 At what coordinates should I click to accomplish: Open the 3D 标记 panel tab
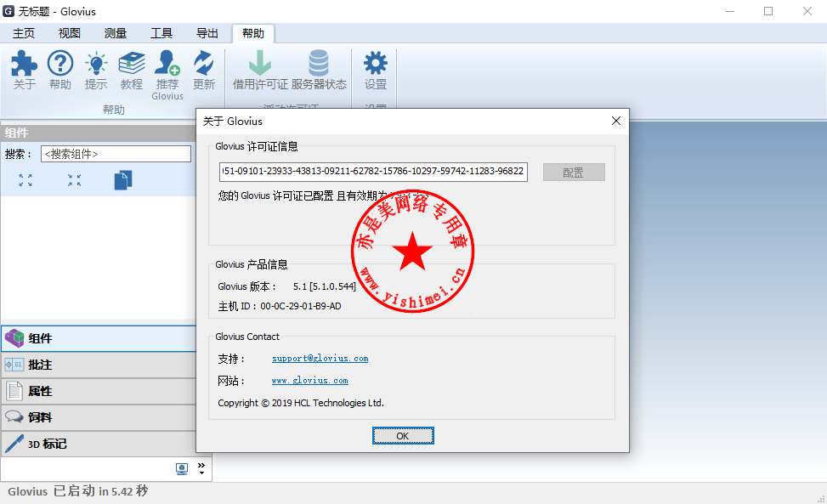pyautogui.click(x=99, y=444)
